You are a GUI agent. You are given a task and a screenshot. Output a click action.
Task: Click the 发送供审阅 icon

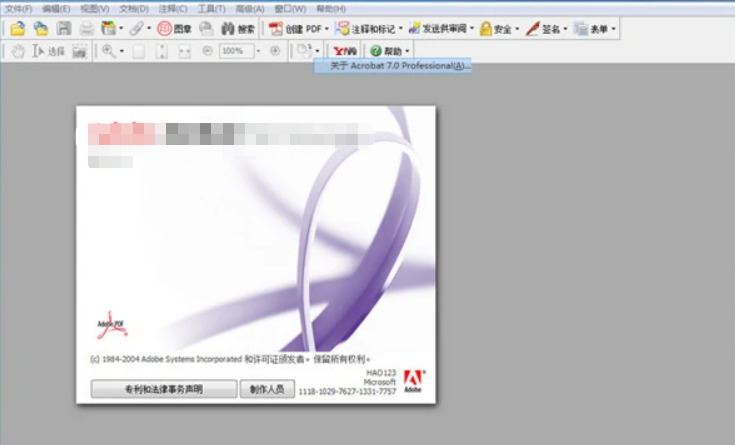click(x=414, y=29)
